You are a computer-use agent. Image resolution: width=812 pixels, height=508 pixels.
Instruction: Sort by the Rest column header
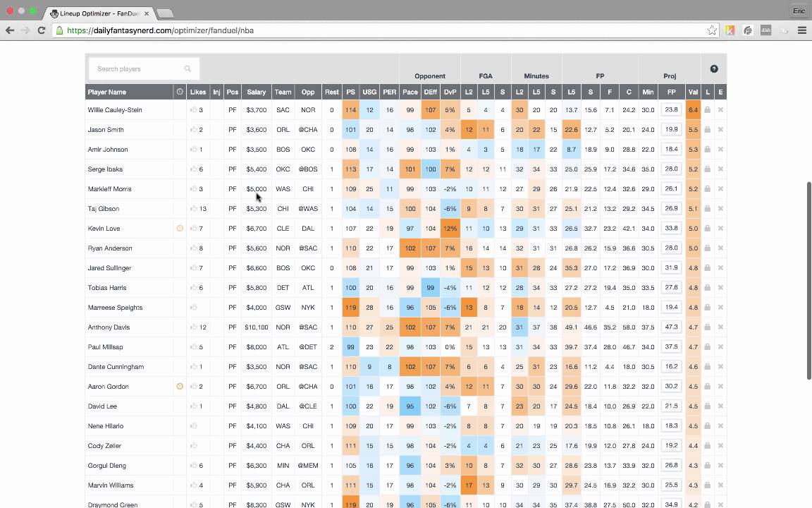[331, 92]
